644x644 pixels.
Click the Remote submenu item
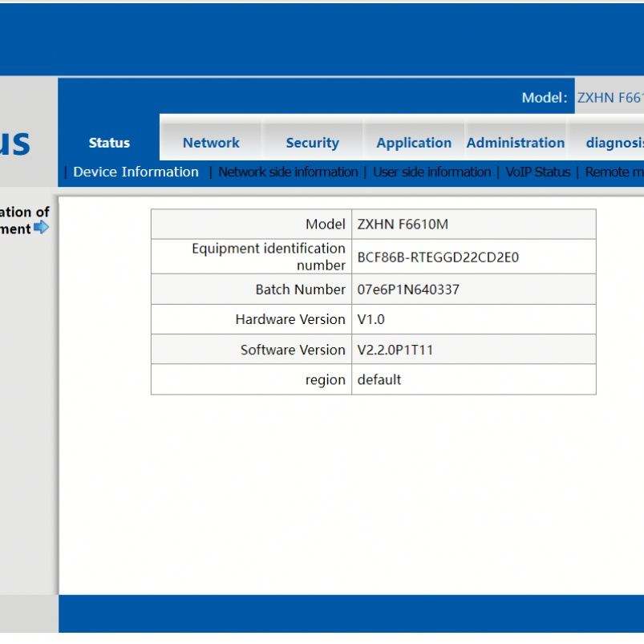[614, 172]
